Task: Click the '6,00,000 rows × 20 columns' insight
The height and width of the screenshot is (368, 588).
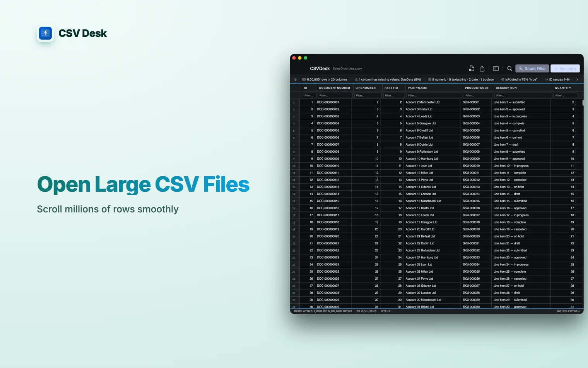Action: pyautogui.click(x=325, y=79)
